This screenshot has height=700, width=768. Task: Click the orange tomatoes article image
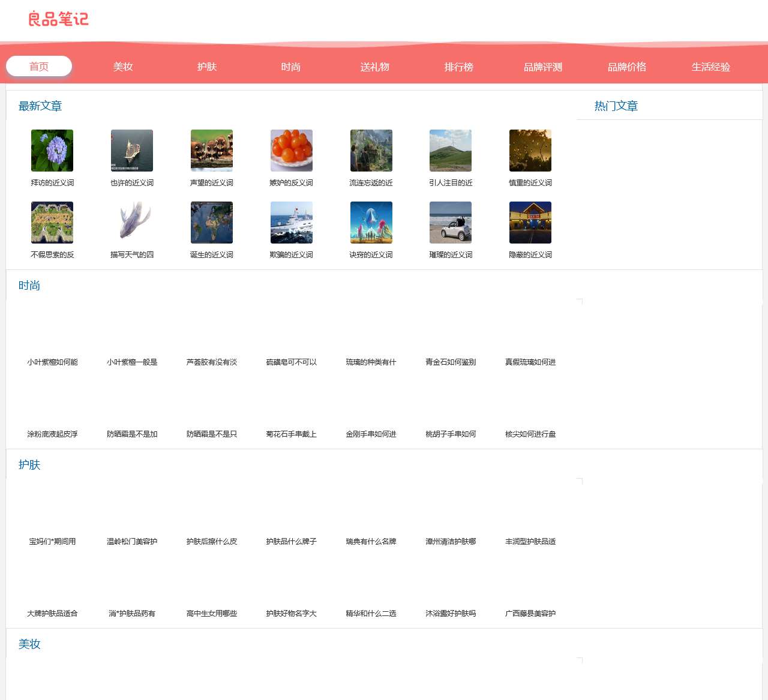(x=292, y=151)
